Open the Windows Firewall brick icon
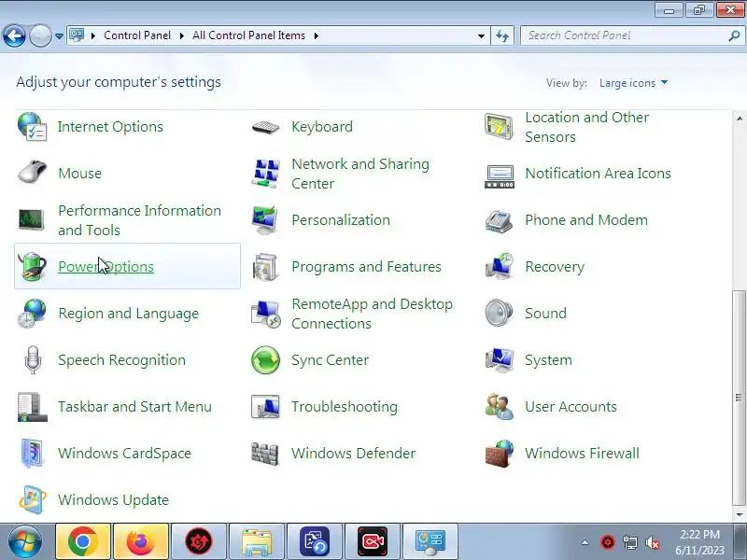The width and height of the screenshot is (747, 560). click(499, 453)
